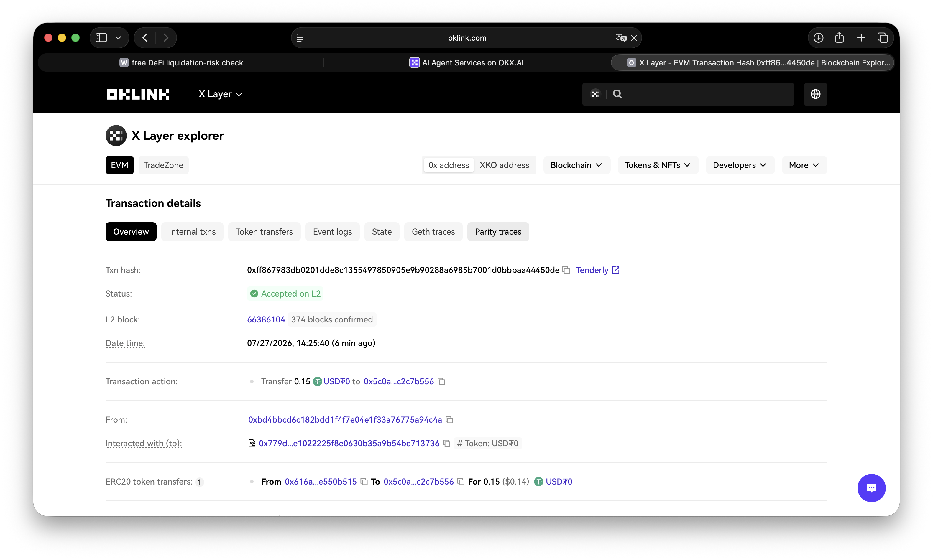Open the Internal txns tab
This screenshot has width=933, height=560.
click(192, 232)
